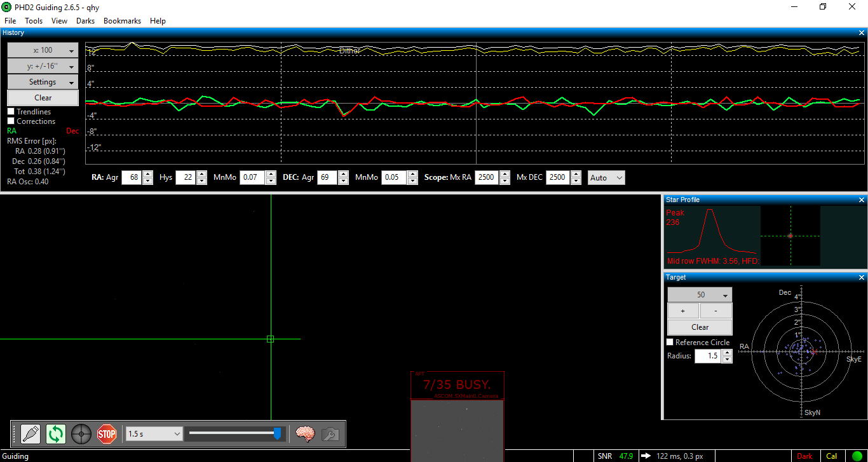Click the Connect Equipment USB icon
Screen dimensions: 868x462
point(31,434)
